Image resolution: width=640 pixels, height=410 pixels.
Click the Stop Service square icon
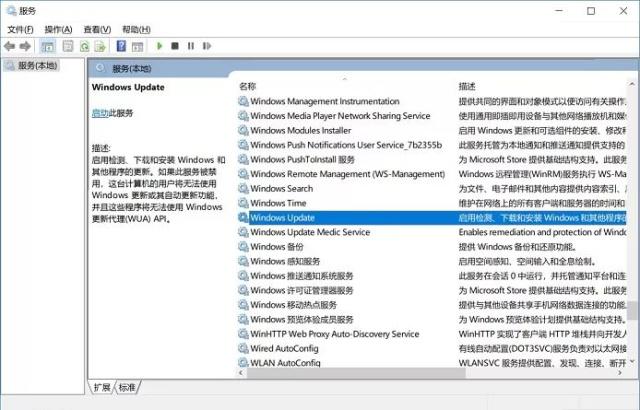175,46
